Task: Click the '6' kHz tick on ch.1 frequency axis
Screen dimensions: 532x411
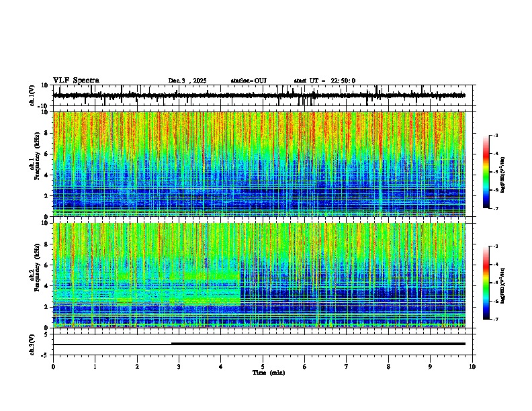Action: click(47, 154)
